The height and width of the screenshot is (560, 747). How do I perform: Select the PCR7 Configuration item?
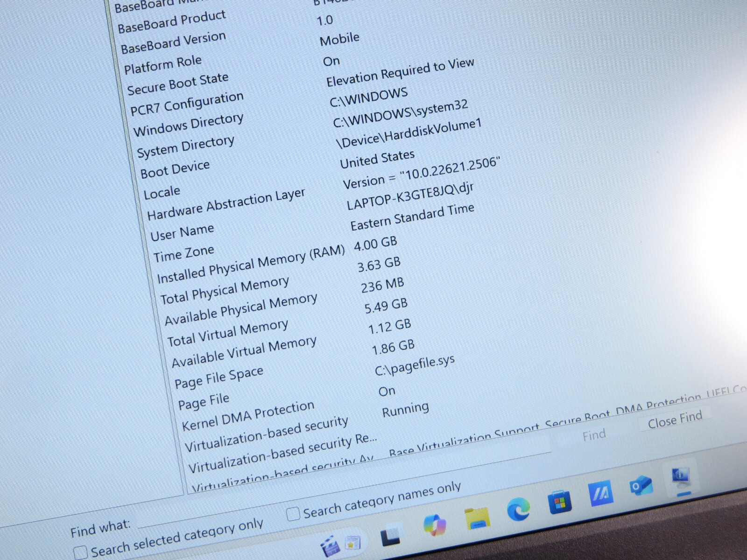(x=187, y=104)
